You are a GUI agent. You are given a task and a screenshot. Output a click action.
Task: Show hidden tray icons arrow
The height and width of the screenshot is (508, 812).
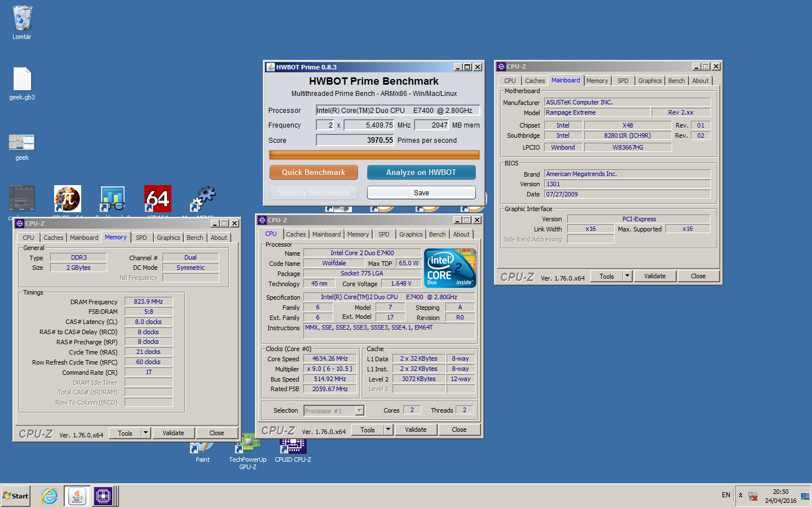pyautogui.click(x=740, y=496)
